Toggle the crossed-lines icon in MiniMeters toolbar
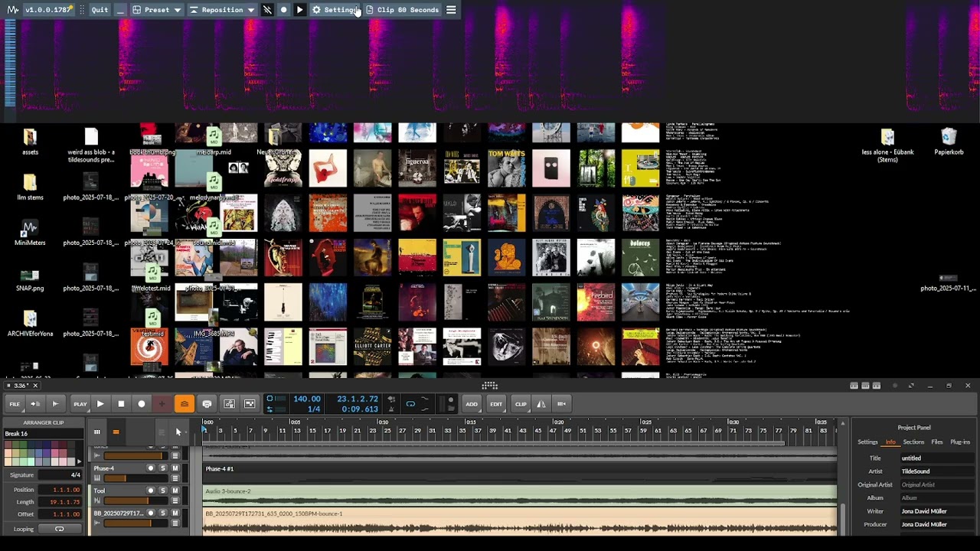 coord(267,10)
